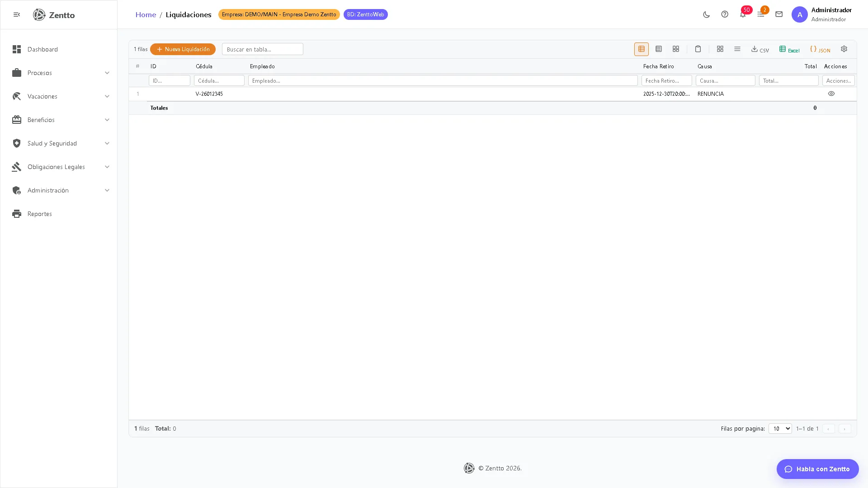Viewport: 868px width, 488px height.
Task: Expand the Vacaciones menu chevron
Action: 107,96
